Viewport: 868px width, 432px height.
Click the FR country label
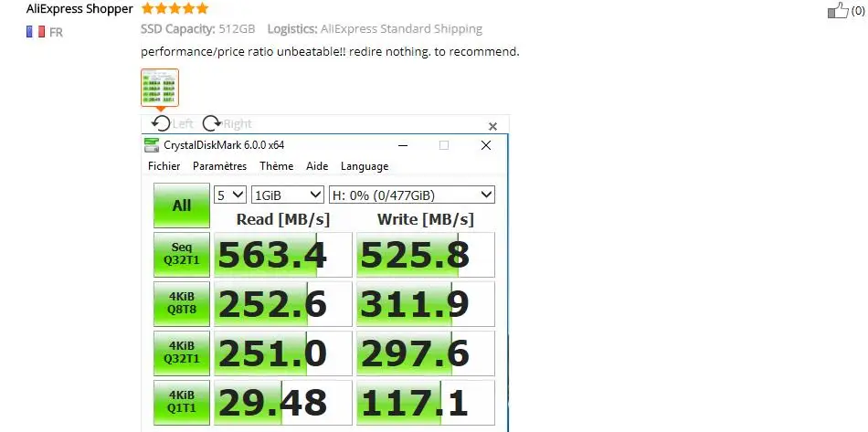point(56,33)
